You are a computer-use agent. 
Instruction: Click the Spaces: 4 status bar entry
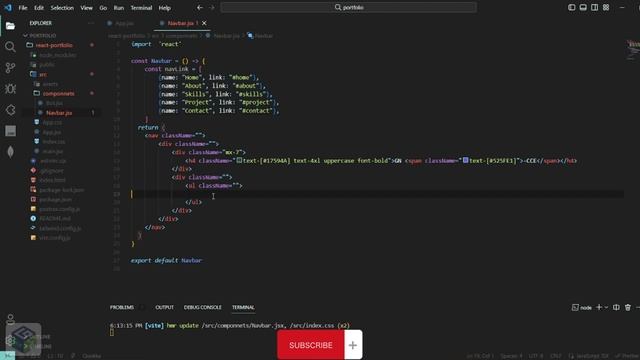(511, 356)
